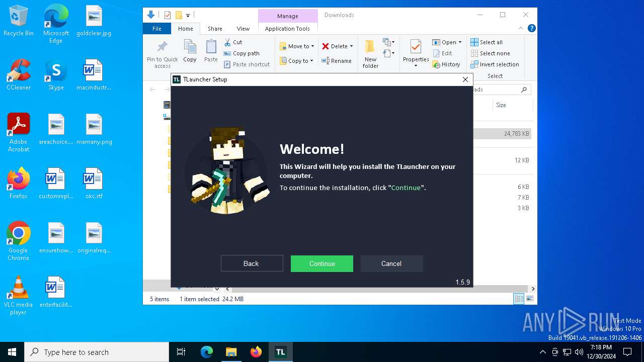
Task: Click the Windows Start button
Action: point(12,352)
